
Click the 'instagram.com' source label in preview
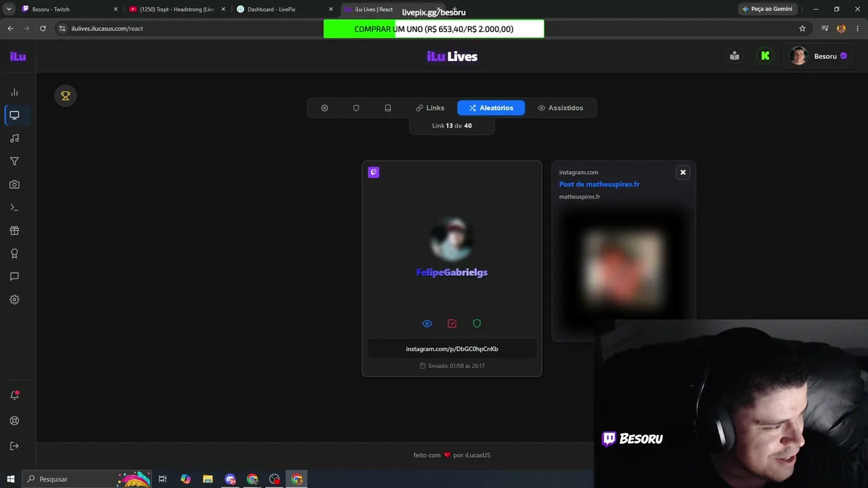point(578,172)
